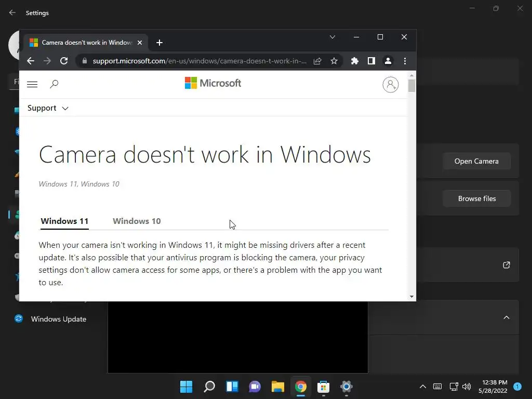This screenshot has height=399, width=532.
Task: Go back in Chrome browser
Action: [31, 61]
